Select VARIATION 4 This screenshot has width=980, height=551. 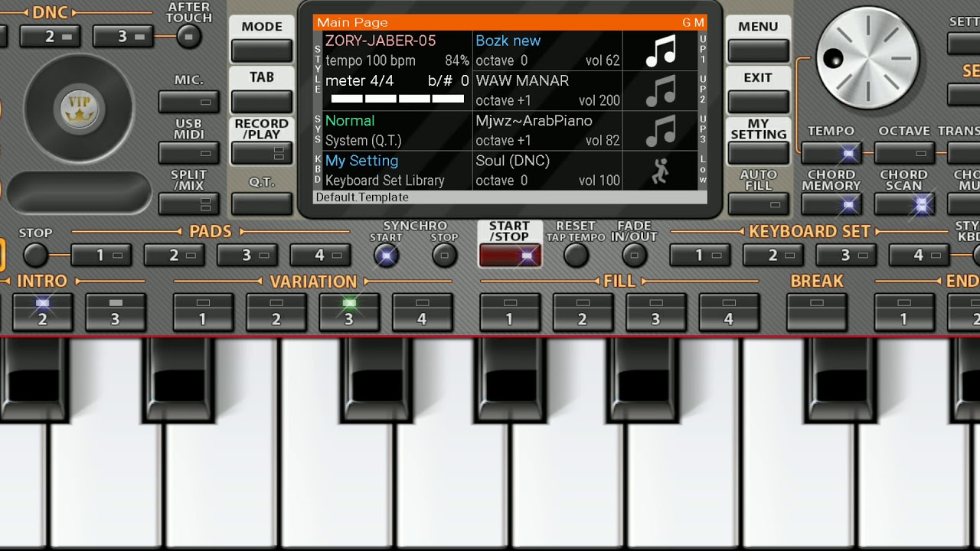click(422, 311)
